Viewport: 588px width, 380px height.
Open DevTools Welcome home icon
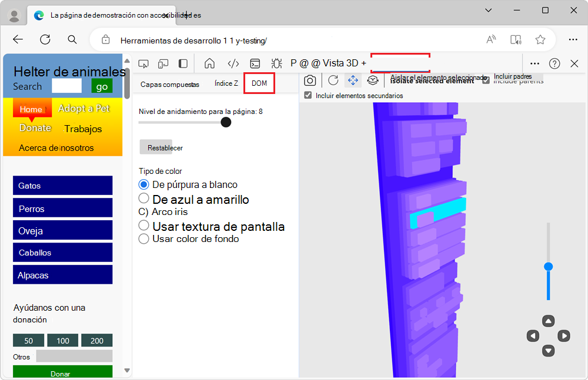click(x=210, y=63)
